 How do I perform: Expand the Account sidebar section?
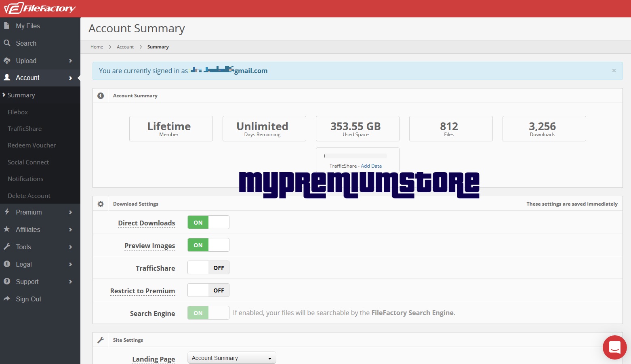(70, 78)
